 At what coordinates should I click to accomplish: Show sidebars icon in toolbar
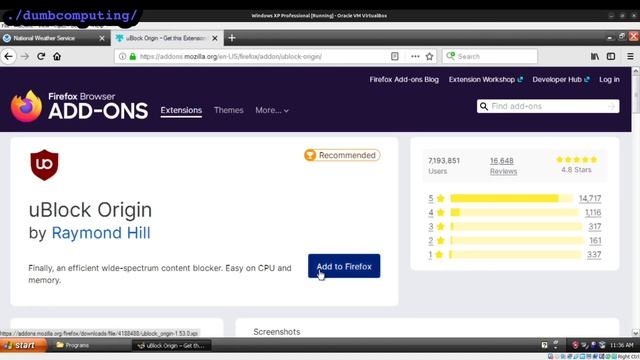coord(611,56)
